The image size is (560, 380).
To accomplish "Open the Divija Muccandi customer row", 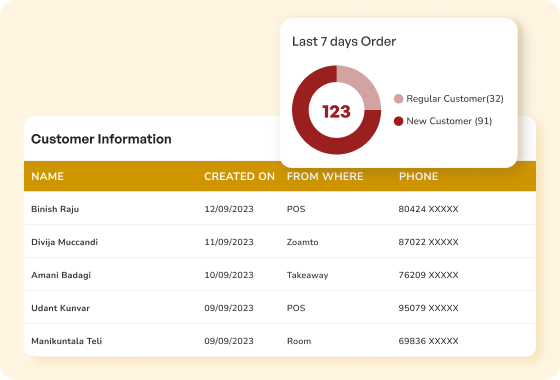I will tap(280, 241).
